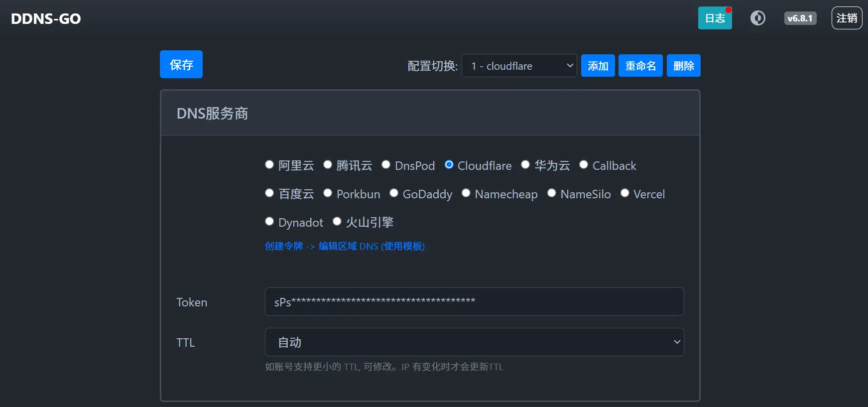Save the configuration with 保存

[181, 64]
